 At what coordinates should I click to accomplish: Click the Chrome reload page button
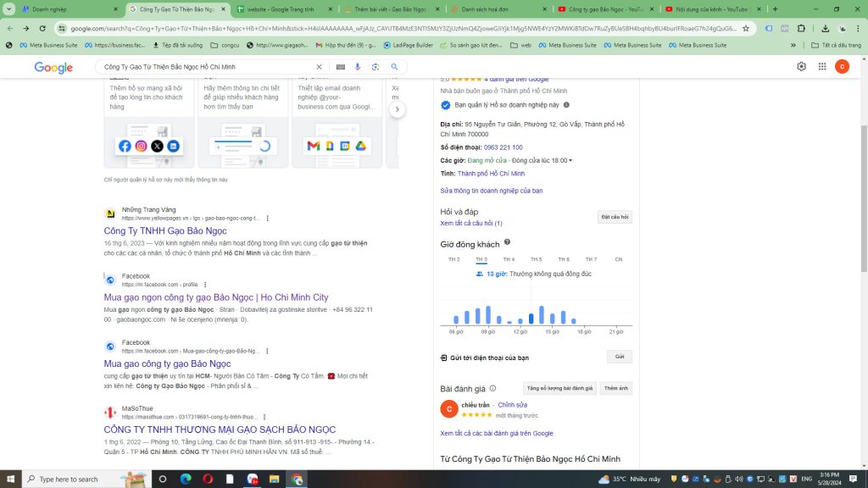(42, 28)
